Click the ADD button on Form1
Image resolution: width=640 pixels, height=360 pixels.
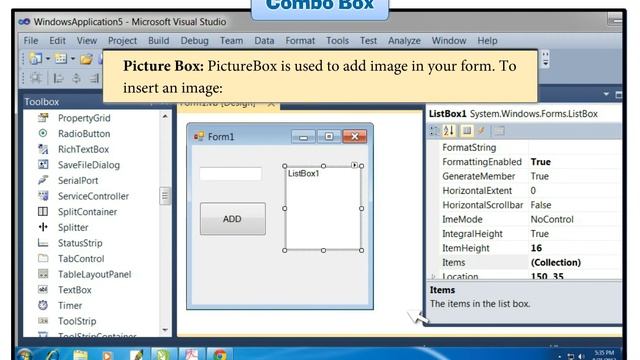coord(233,219)
